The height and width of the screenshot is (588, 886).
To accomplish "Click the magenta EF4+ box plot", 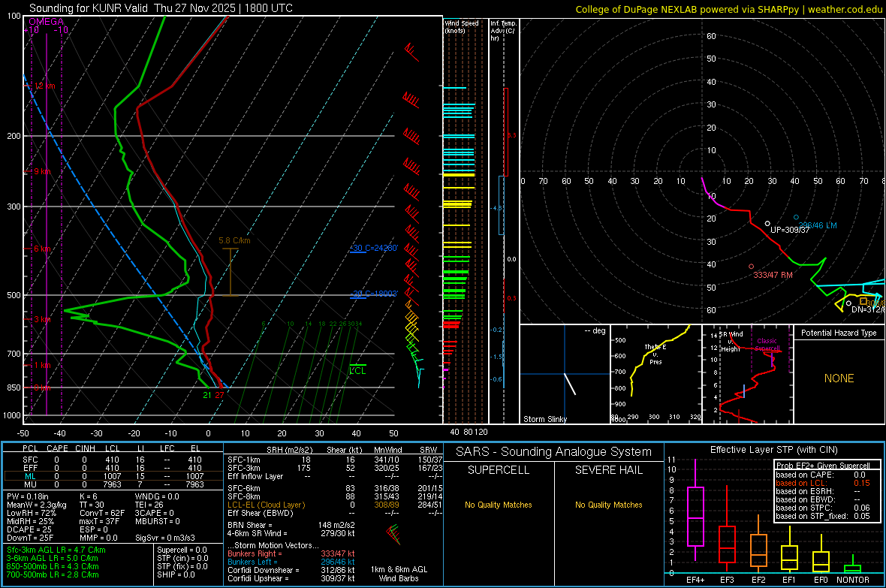I will pyautogui.click(x=695, y=510).
